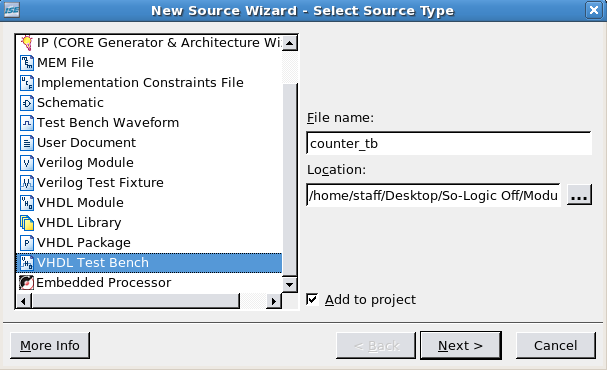Select the IP CORE Generator icon
Viewport: 607px width, 370px height.
[x=27, y=43]
